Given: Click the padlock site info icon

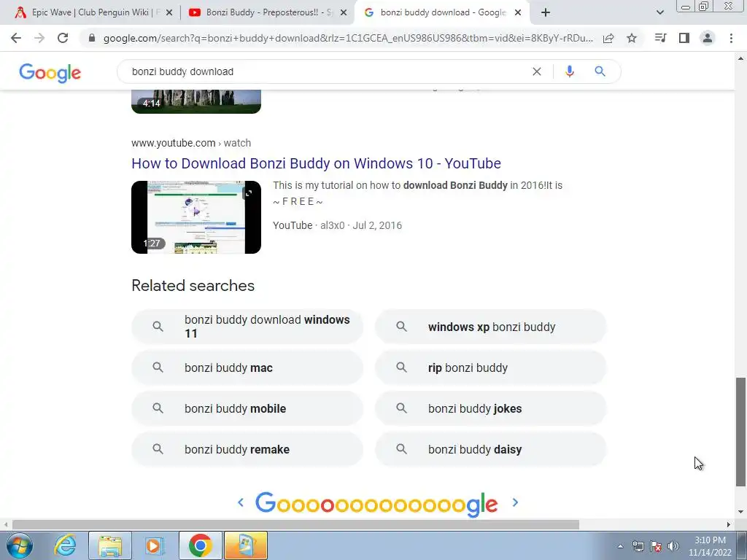Looking at the screenshot, I should tap(92, 38).
